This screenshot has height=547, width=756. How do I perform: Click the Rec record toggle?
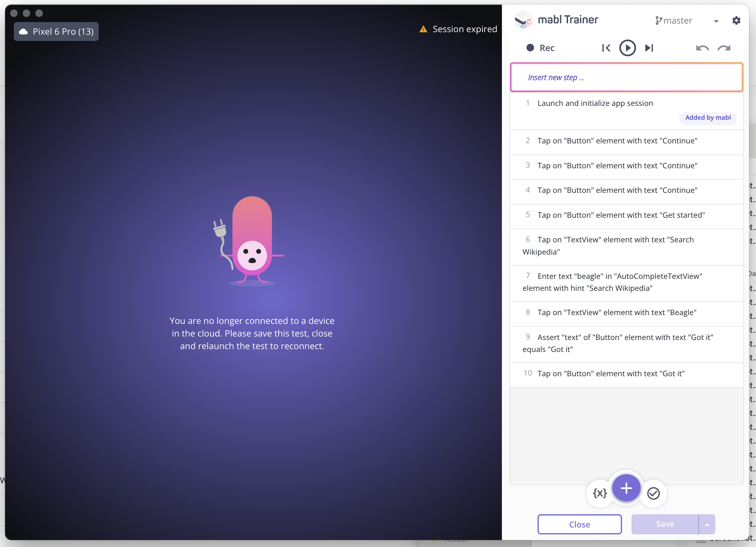540,48
